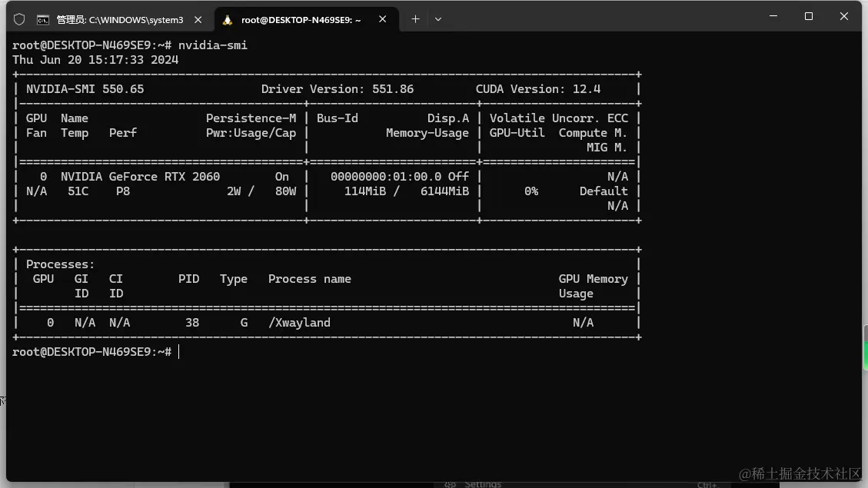This screenshot has height=488, width=868.
Task: Click the process type 'G' value
Action: (244, 323)
